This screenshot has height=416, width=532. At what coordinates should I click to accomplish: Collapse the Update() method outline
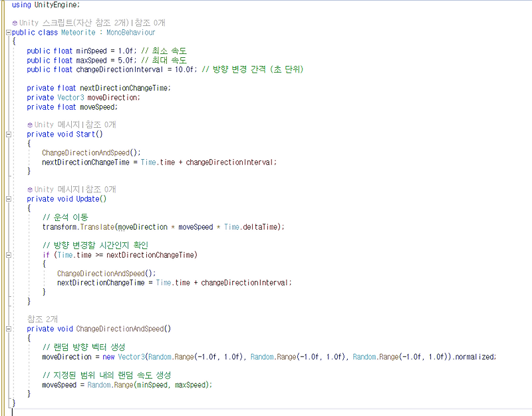pos(9,199)
